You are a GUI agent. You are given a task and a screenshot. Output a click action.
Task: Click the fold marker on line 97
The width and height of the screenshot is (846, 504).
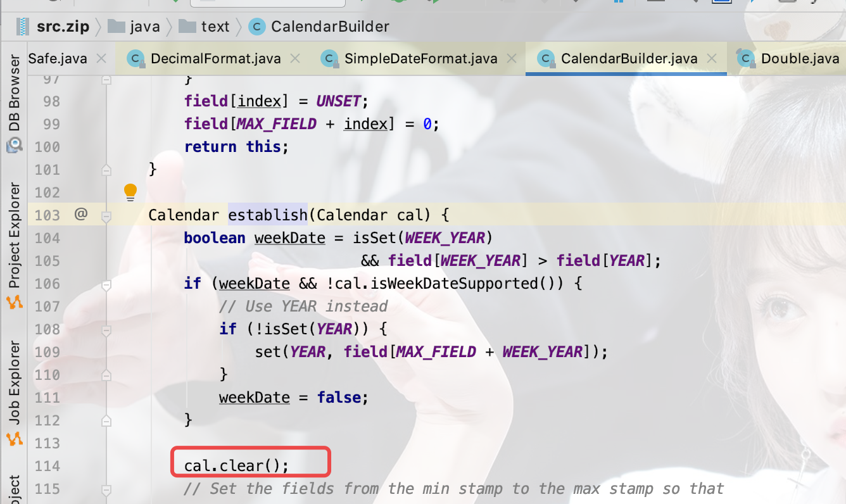(x=106, y=80)
